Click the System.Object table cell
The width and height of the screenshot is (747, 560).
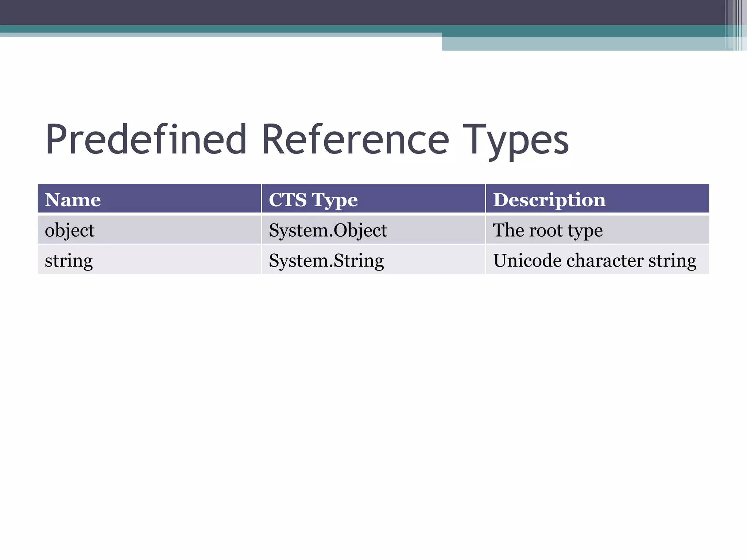[328, 230]
